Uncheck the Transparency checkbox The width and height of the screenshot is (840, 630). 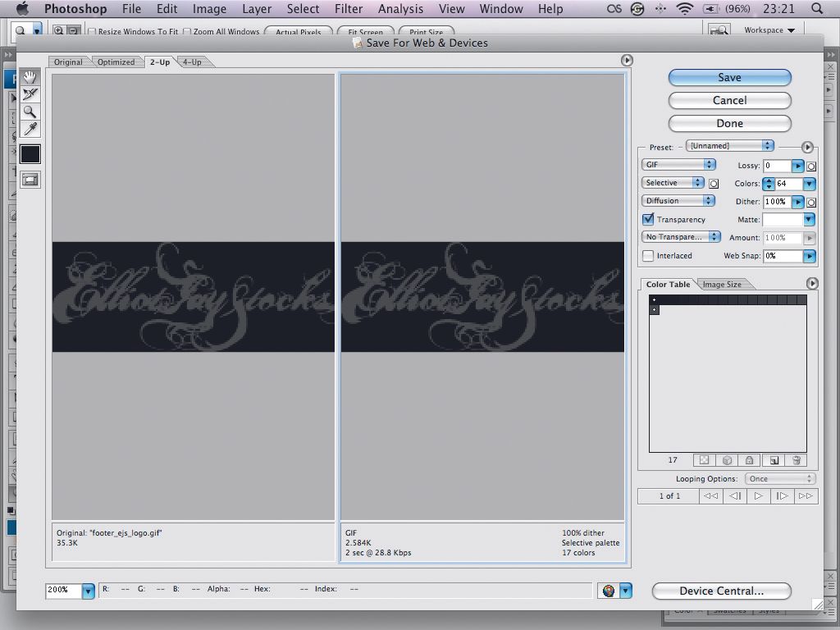647,219
